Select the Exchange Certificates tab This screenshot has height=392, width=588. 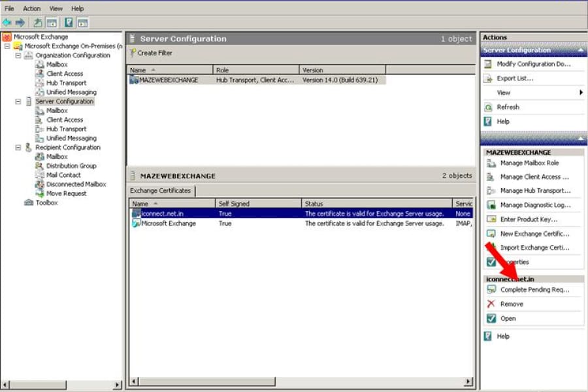(x=161, y=191)
